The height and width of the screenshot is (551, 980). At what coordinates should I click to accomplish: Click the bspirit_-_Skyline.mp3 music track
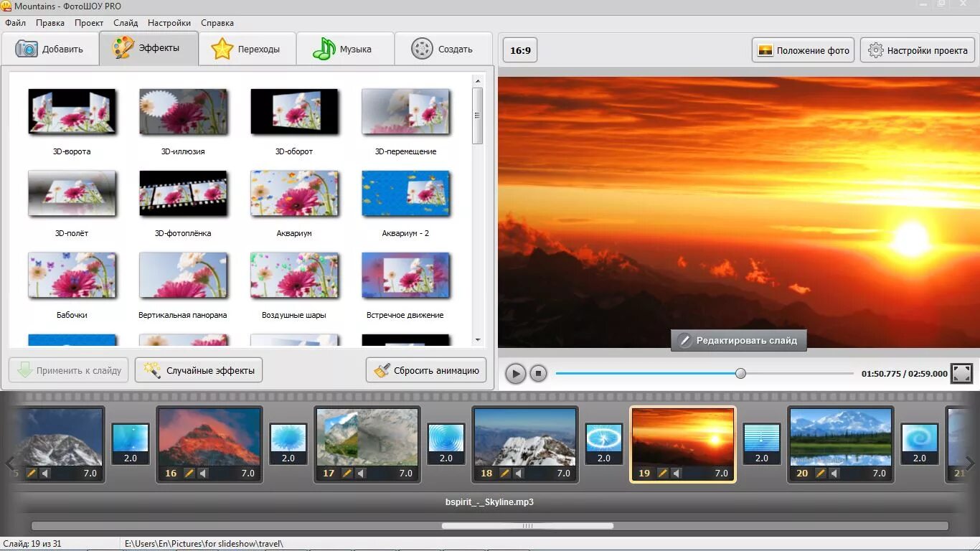(x=489, y=501)
